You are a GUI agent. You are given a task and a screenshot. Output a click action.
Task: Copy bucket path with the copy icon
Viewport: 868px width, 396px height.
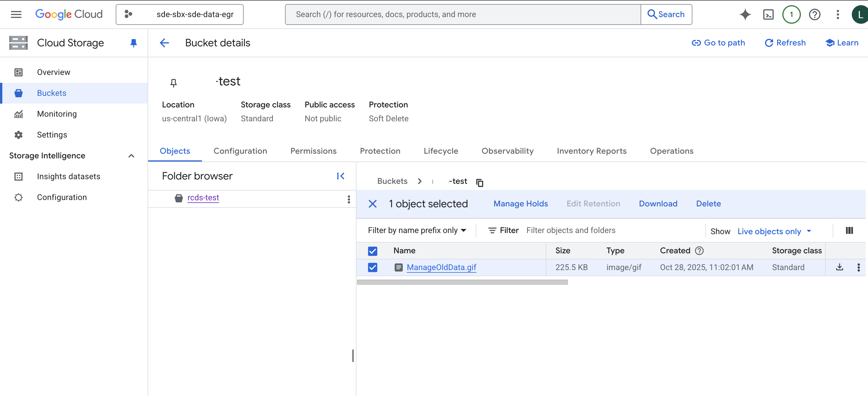click(479, 183)
